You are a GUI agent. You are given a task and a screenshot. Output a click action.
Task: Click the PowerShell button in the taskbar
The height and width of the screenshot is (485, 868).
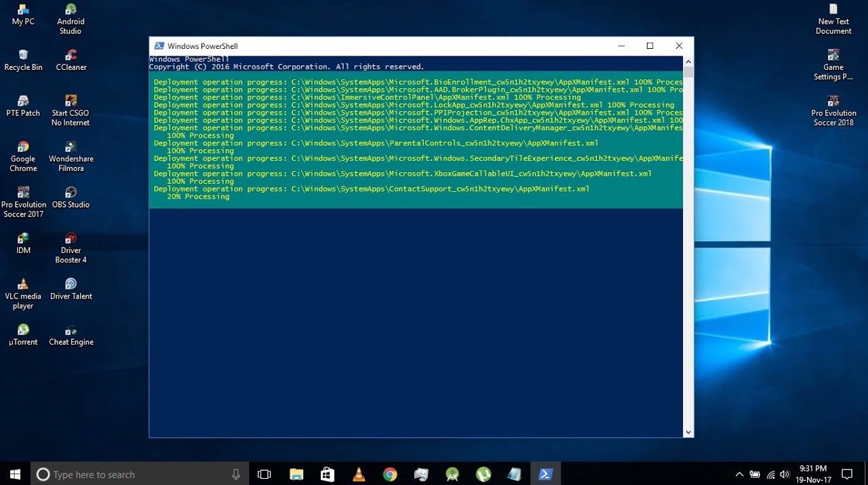coord(545,474)
